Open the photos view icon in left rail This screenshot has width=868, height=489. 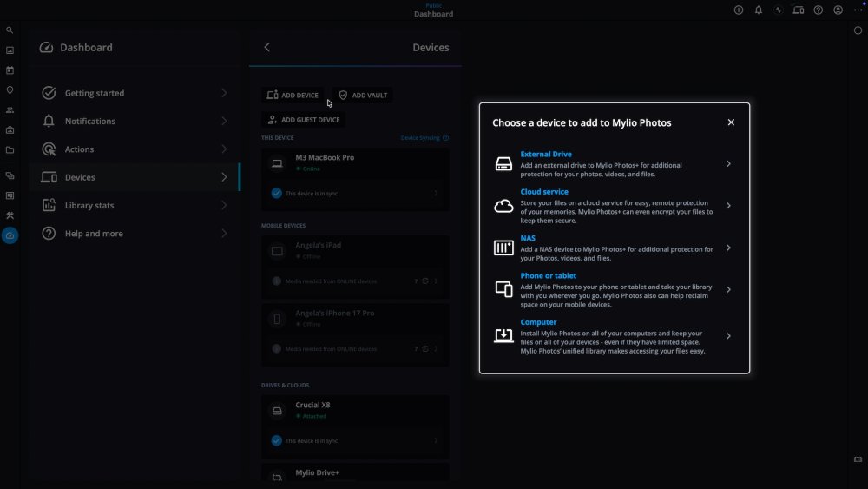(10, 50)
